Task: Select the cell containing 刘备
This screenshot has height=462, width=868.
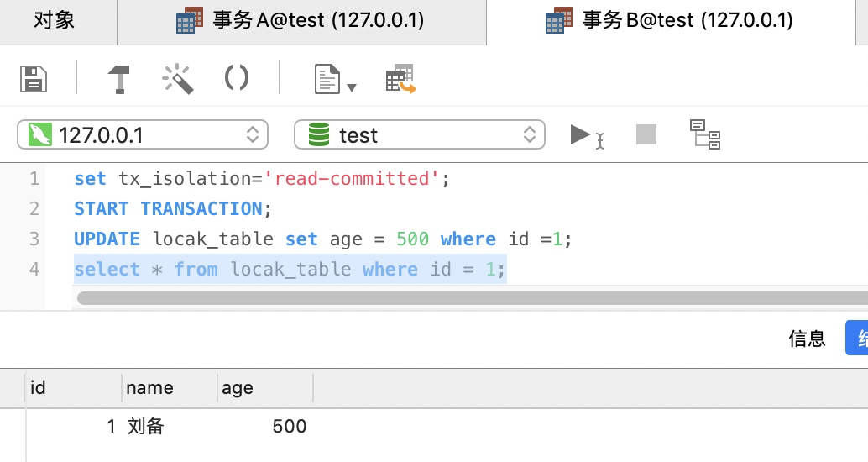Action: point(170,427)
